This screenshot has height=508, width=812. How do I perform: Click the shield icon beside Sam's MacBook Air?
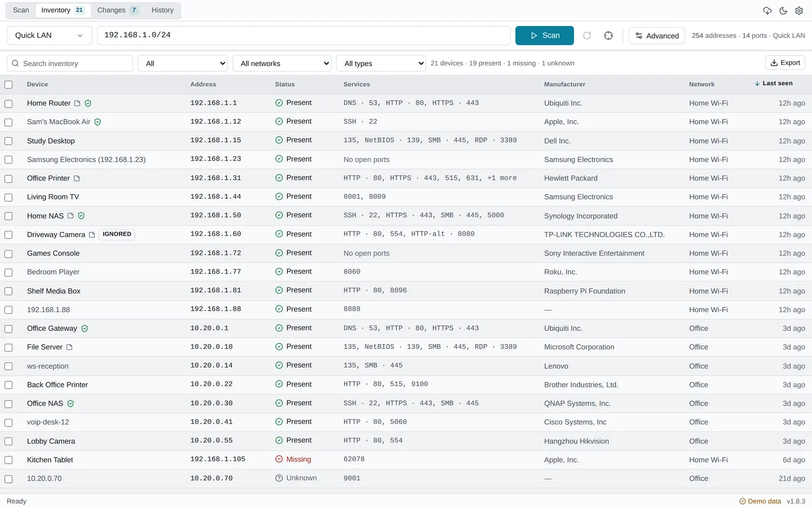(x=98, y=122)
